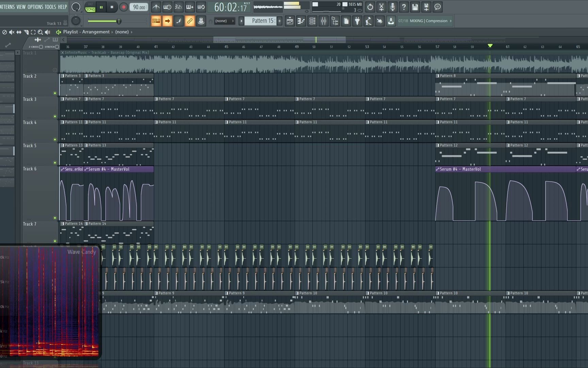Select the playlist slip tool icon
Image resolution: width=588 pixels, height=368 pixels.
coord(19,32)
